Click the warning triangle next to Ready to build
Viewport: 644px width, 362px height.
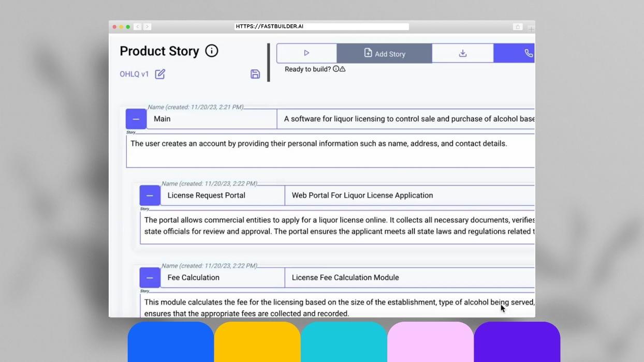click(343, 69)
